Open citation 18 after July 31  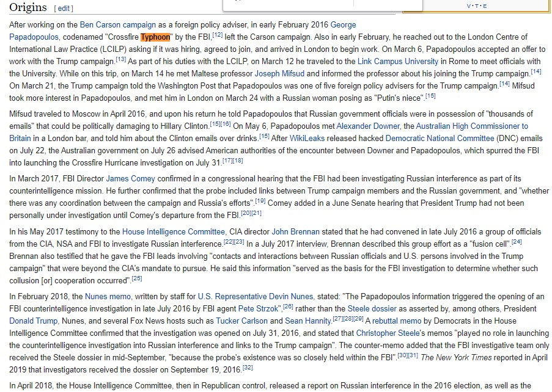238,161
